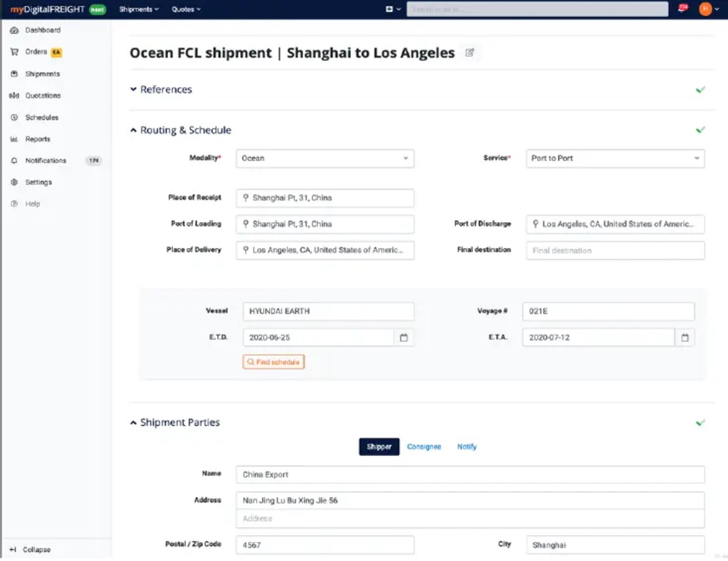Open notification bell in top bar
This screenshot has width=728, height=561.
(683, 8)
